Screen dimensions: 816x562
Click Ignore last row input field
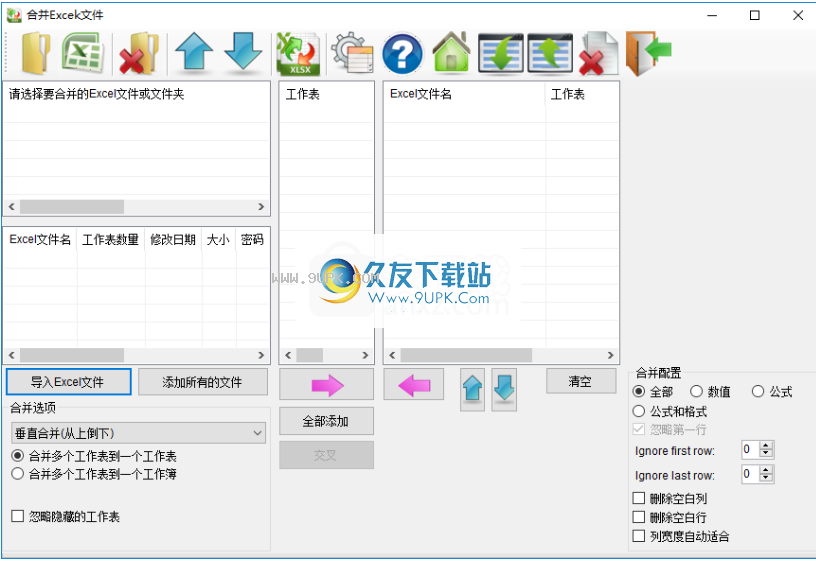[x=751, y=474]
